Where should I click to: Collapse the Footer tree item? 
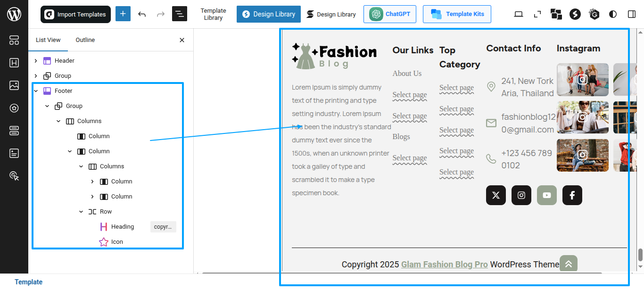tap(36, 91)
